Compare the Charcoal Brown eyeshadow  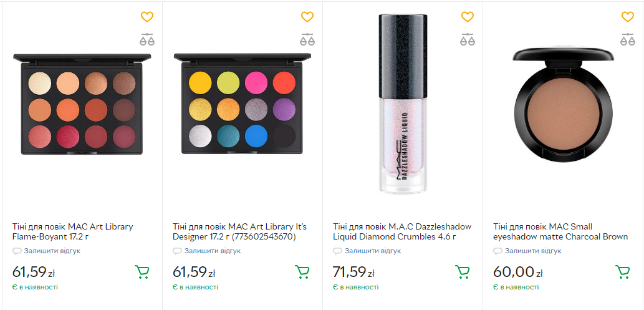click(627, 40)
